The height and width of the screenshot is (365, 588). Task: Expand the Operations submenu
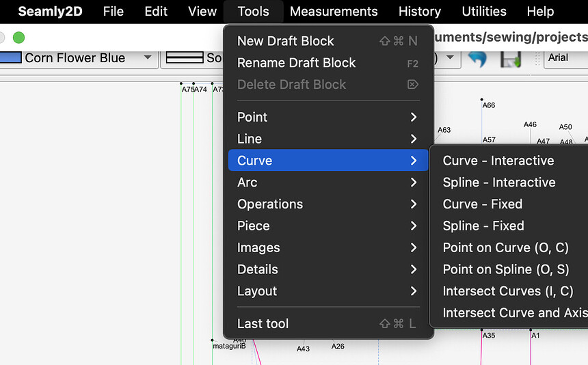coord(328,204)
